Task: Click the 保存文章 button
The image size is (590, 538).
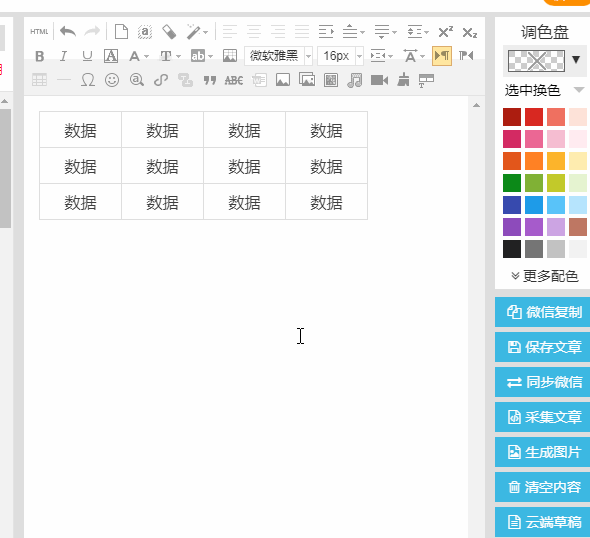Action: tap(543, 347)
